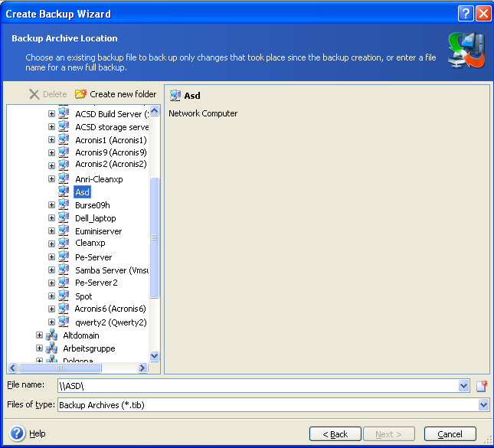The image size is (494, 448).
Task: Click the Create new folder label
Action: pyautogui.click(x=123, y=94)
